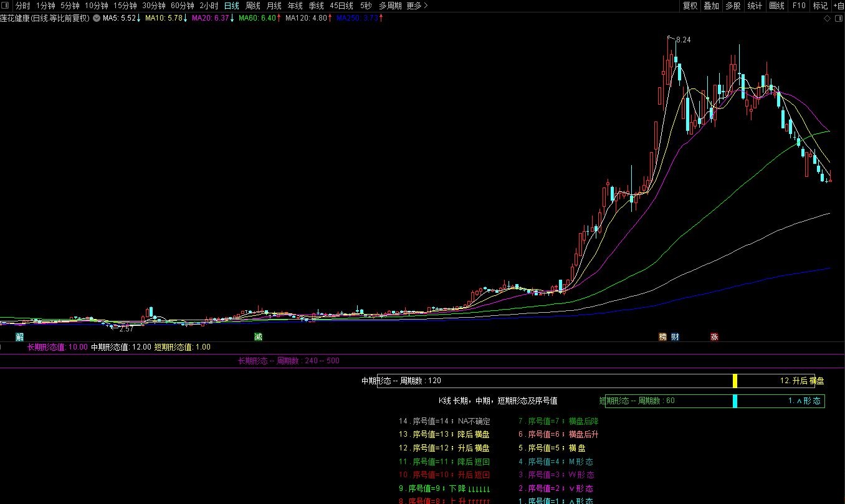This screenshot has height=504, width=845.
Task: Click the 中期形态 -- 周期数 : 120 bar label
Action: point(401,381)
